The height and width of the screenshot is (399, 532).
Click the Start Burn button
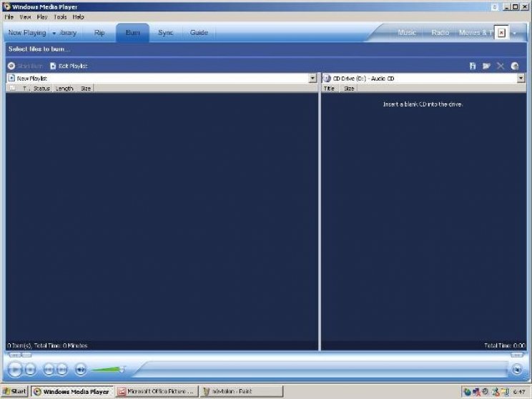(26, 66)
